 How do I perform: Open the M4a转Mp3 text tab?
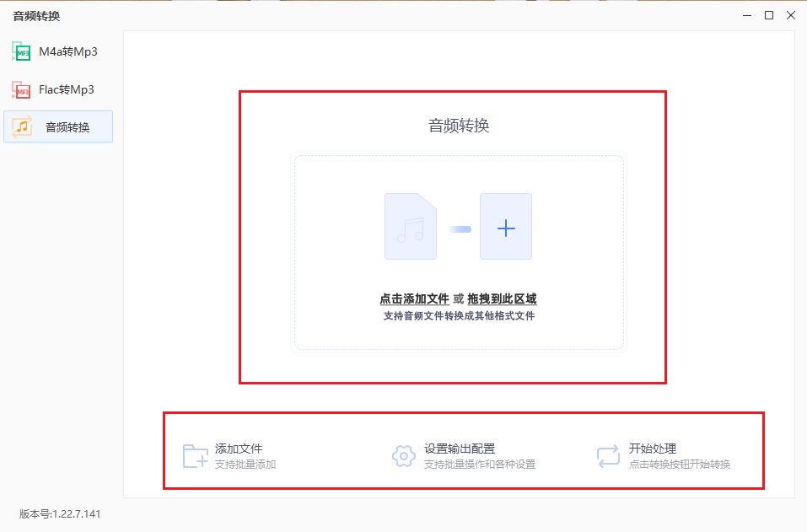[68, 52]
